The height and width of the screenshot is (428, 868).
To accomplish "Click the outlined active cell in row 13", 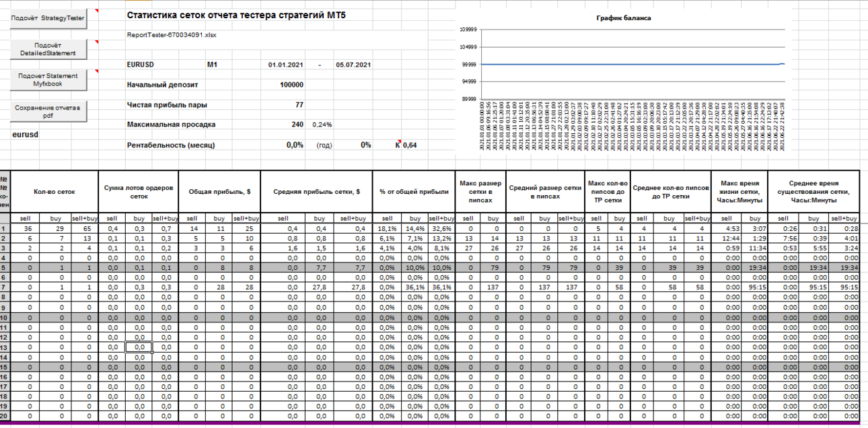I will [x=138, y=347].
